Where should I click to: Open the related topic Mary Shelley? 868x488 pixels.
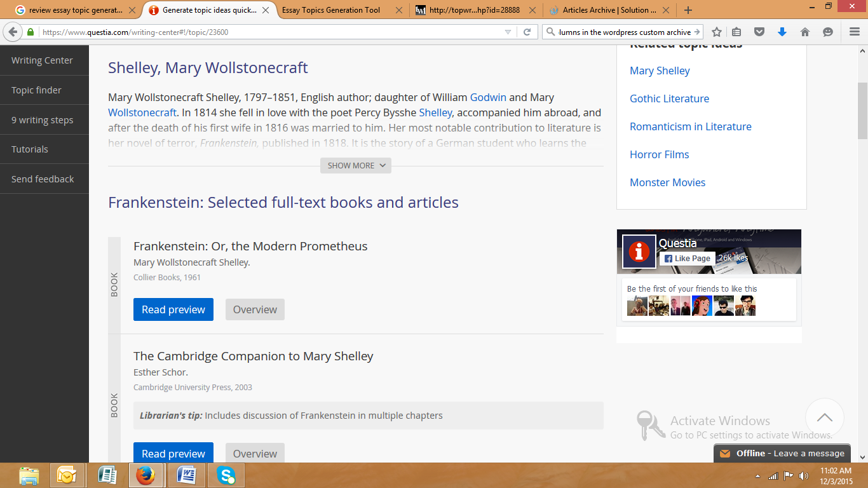click(660, 71)
